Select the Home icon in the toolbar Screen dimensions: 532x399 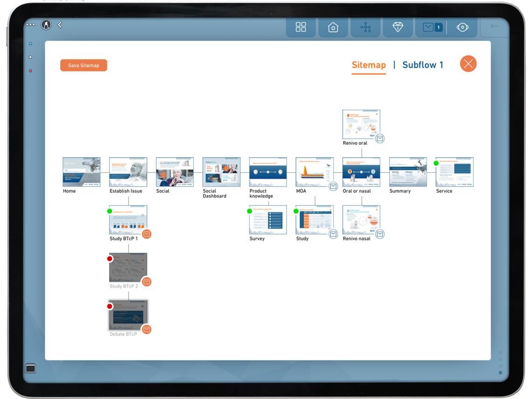(x=333, y=27)
